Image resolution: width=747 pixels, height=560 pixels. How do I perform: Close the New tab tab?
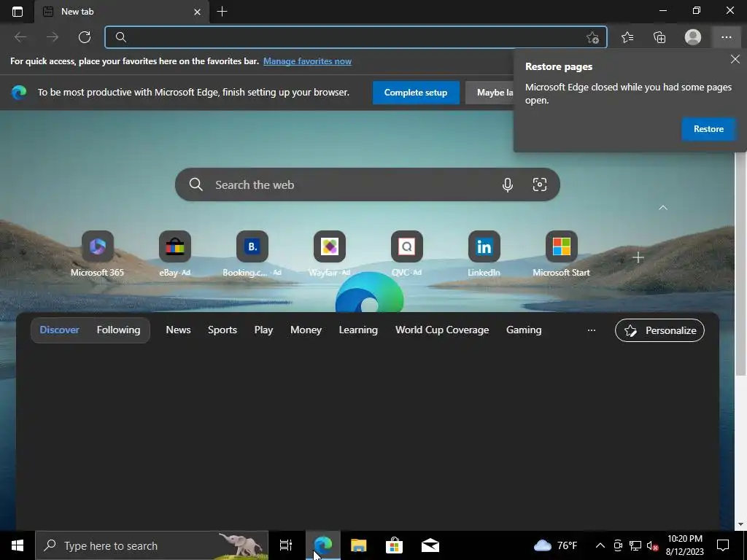197,12
